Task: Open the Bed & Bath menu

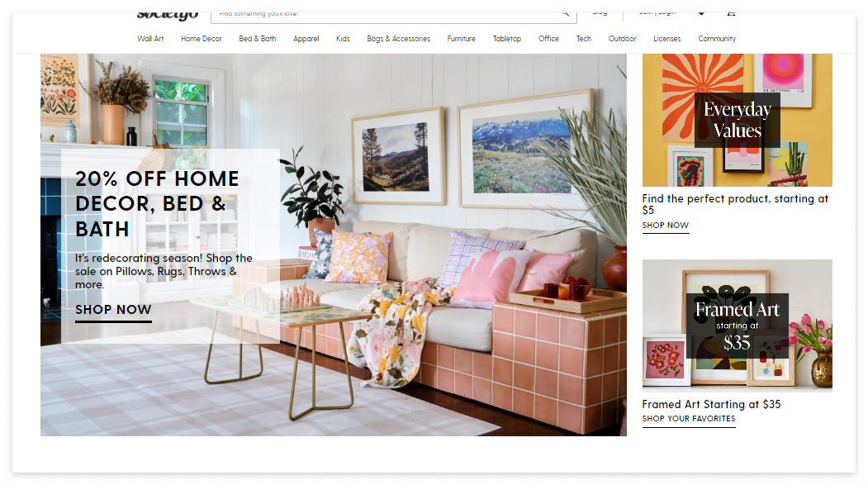Action: tap(258, 39)
